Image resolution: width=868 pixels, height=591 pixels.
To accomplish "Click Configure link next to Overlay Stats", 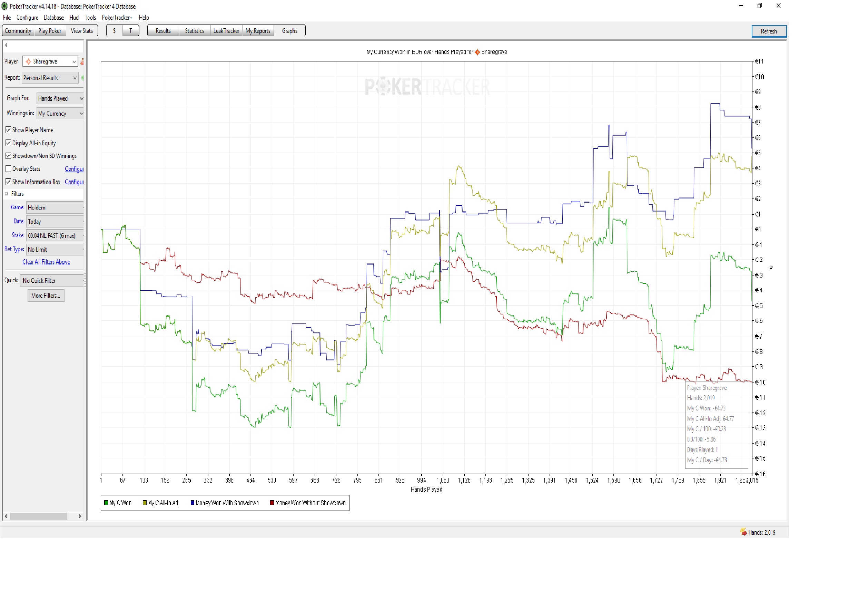I will click(74, 169).
